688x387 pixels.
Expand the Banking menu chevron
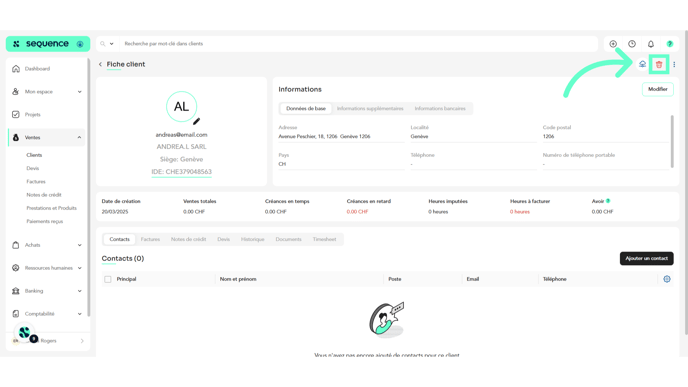point(79,291)
